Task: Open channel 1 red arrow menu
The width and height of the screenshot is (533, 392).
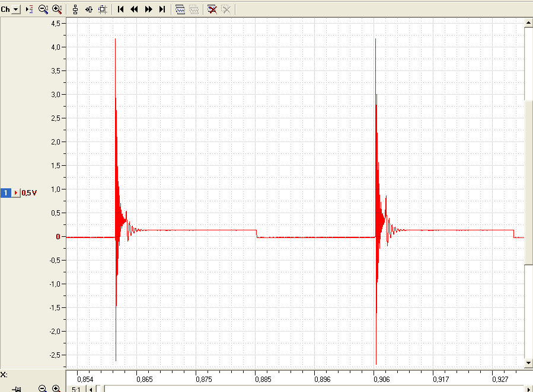Action: coord(16,193)
